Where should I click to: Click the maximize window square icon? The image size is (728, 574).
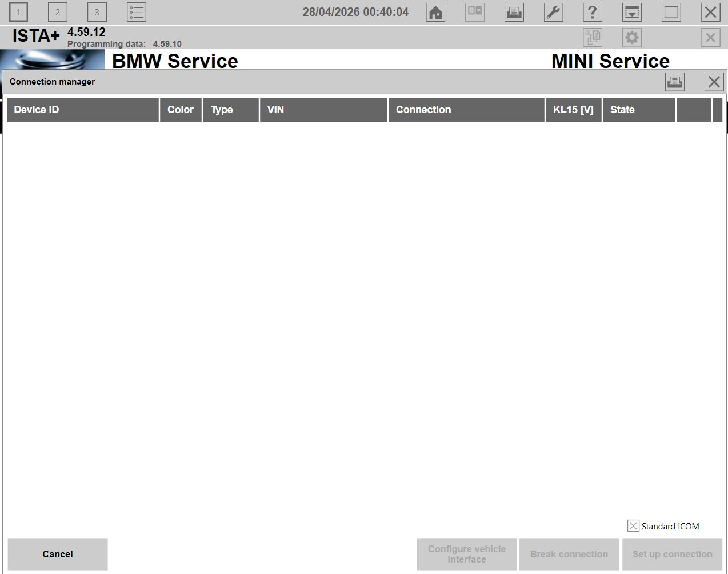(671, 12)
